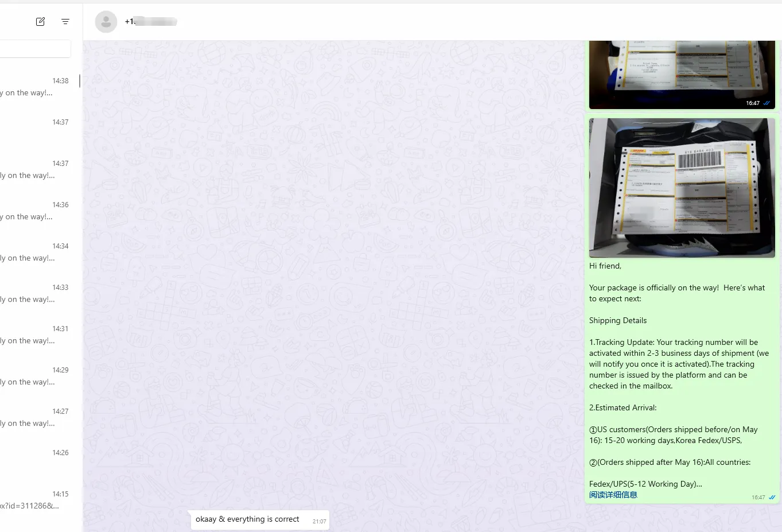Open the contact's phone number header

point(151,21)
